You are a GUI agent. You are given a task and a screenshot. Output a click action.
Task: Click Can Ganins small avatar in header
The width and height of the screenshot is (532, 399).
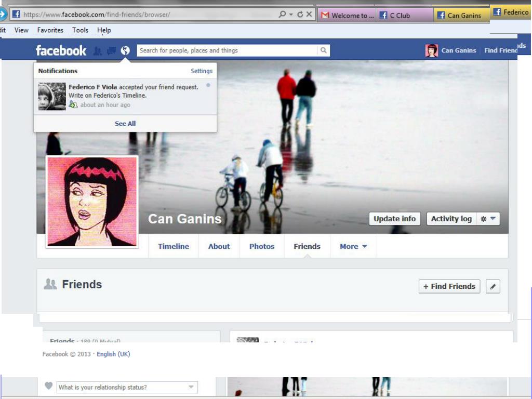pos(432,50)
